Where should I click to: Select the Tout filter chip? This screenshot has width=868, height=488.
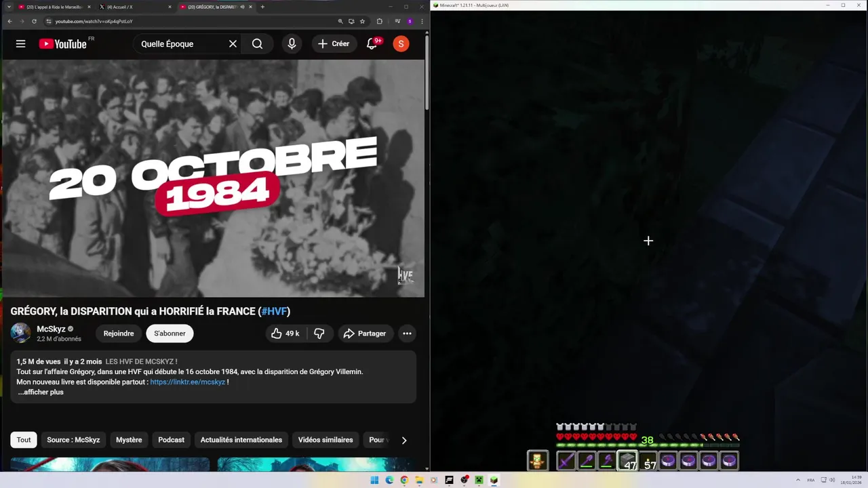tap(24, 440)
